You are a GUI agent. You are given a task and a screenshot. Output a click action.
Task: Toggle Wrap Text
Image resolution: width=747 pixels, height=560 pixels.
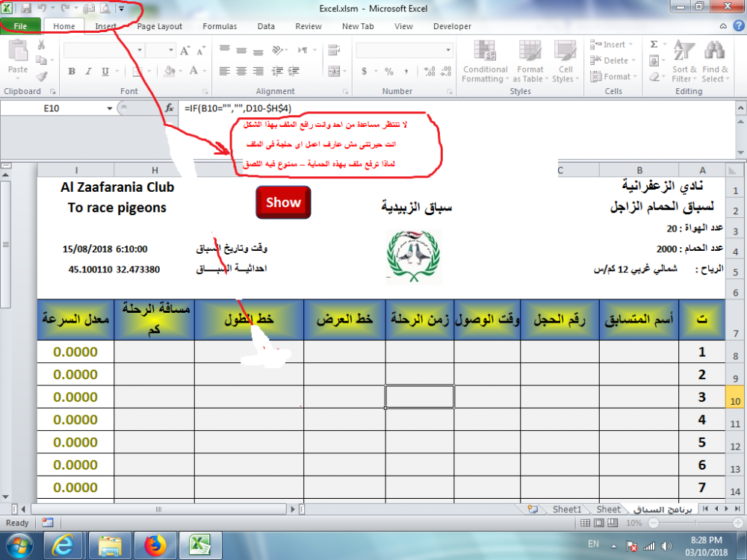click(334, 49)
